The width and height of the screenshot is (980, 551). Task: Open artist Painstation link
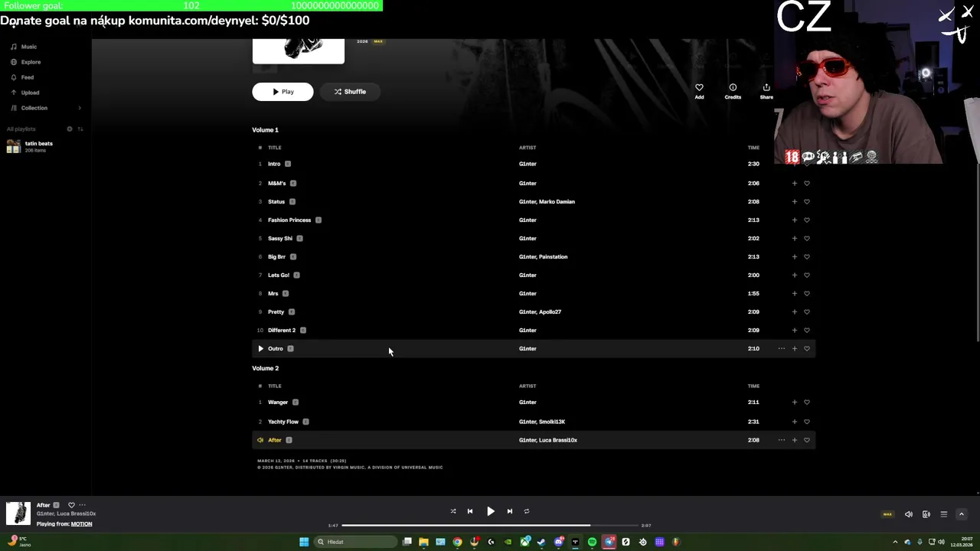click(x=554, y=257)
